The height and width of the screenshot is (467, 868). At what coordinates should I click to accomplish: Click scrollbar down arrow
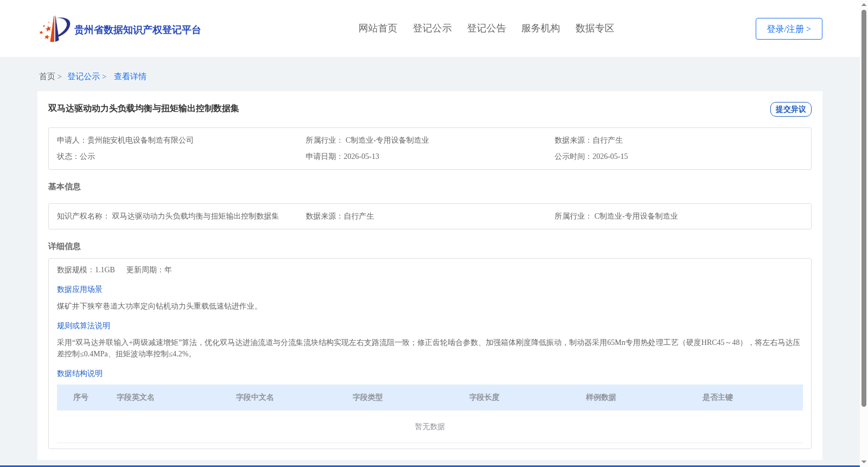pyautogui.click(x=864, y=463)
